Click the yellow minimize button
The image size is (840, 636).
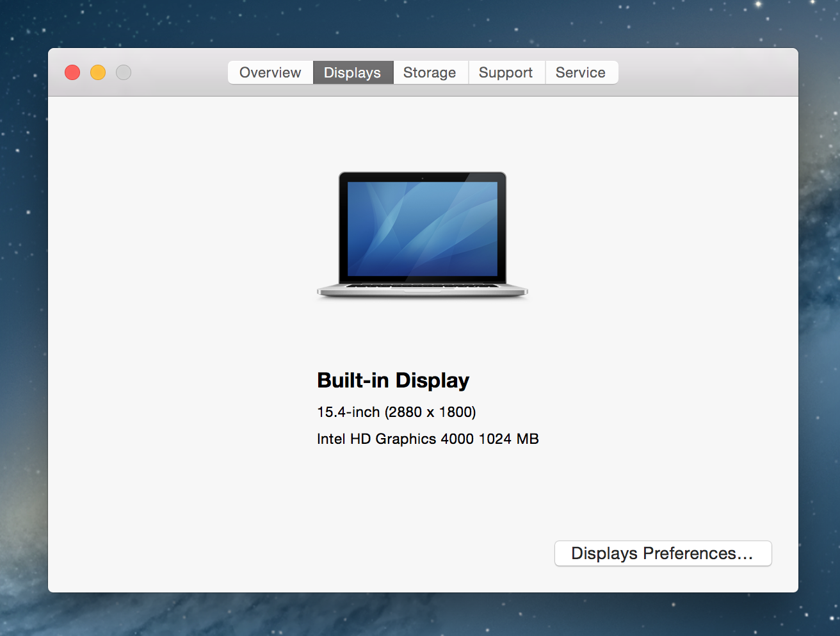click(97, 72)
